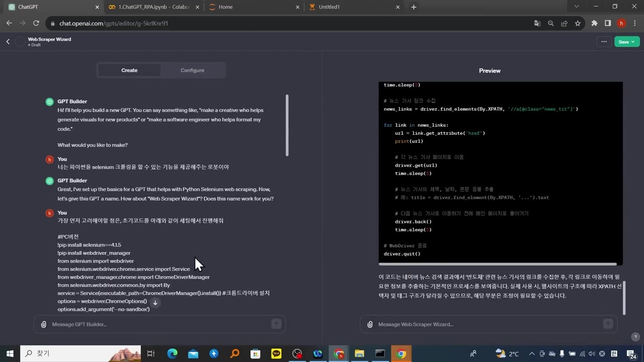Image resolution: width=644 pixels, height=362 pixels.
Task: Send message in Preview chat
Action: click(608, 324)
